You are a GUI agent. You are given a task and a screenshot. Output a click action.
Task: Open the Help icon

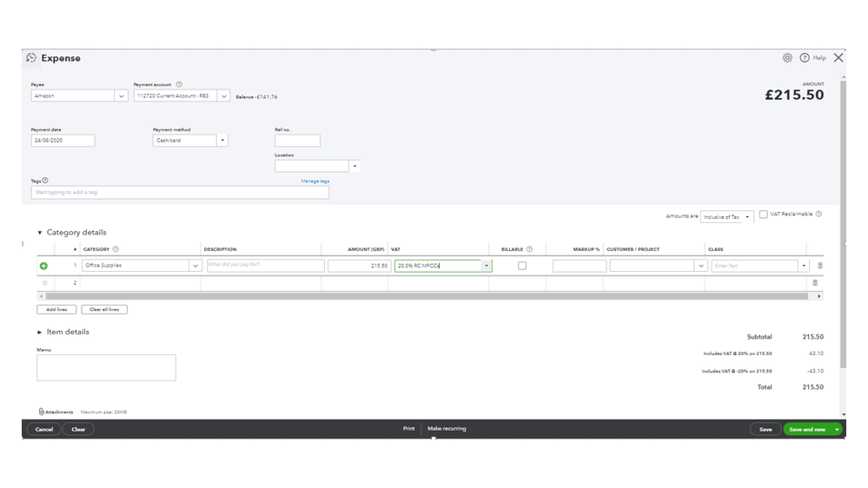coord(805,57)
